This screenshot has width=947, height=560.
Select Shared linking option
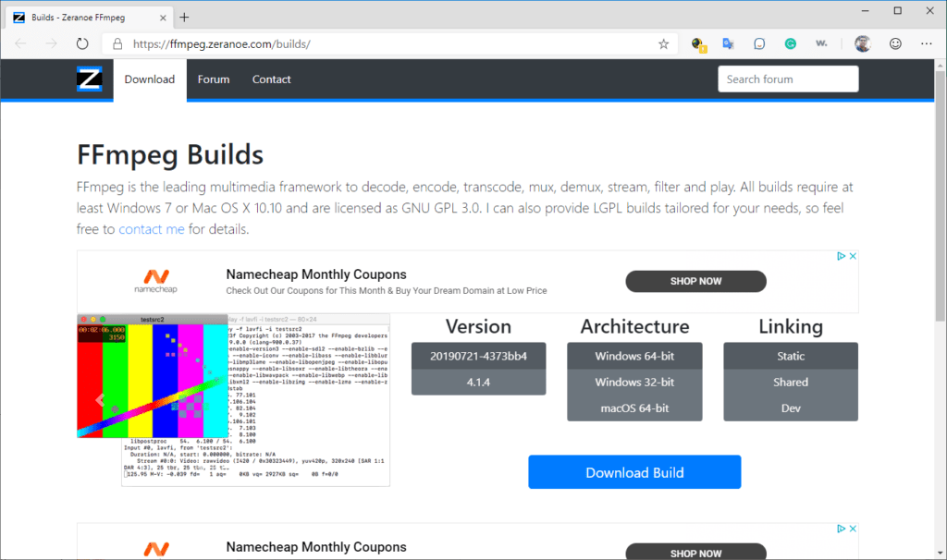[x=791, y=382]
